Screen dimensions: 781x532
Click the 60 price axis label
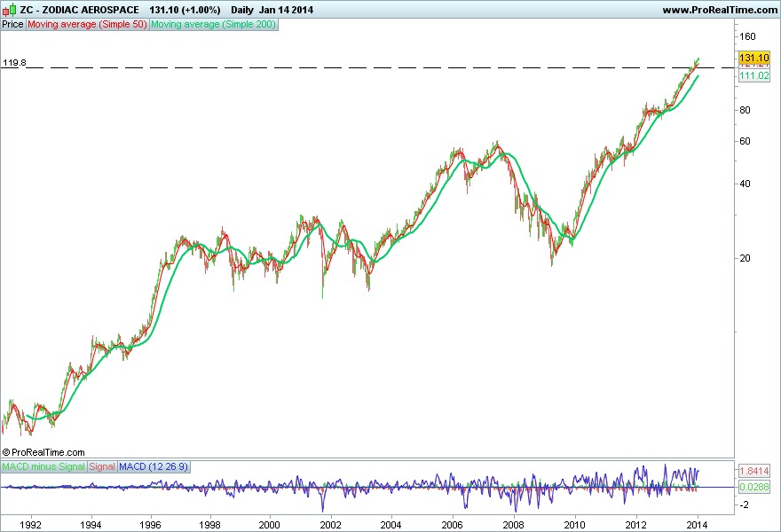point(745,141)
